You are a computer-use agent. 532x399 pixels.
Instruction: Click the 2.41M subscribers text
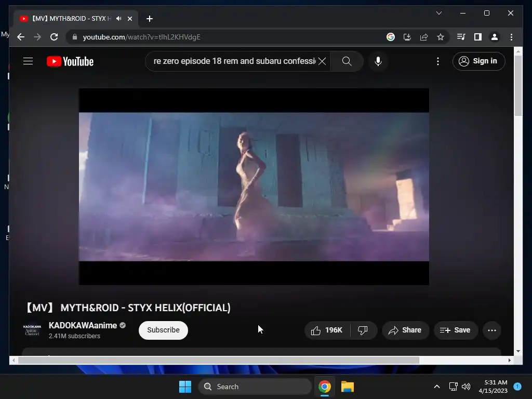click(x=74, y=336)
